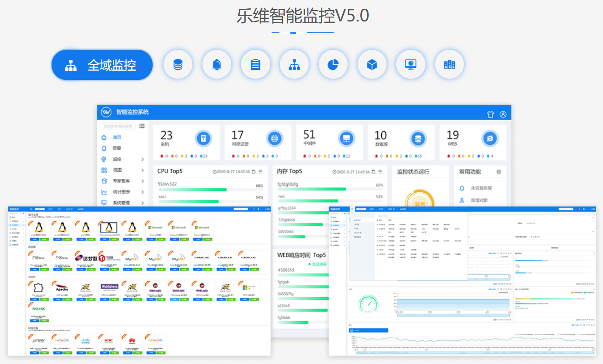Open 新增对象 shortcut link

(x=479, y=200)
